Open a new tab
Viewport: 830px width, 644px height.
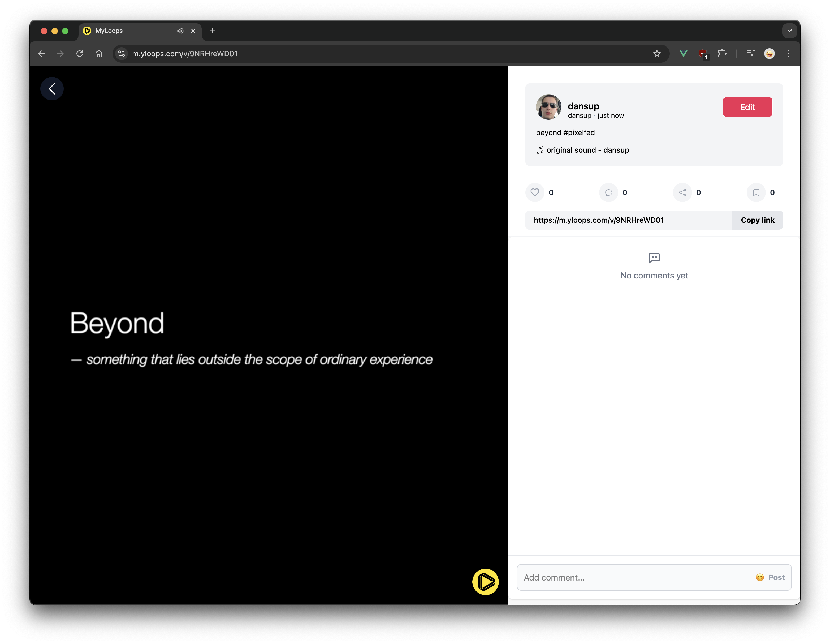(212, 31)
